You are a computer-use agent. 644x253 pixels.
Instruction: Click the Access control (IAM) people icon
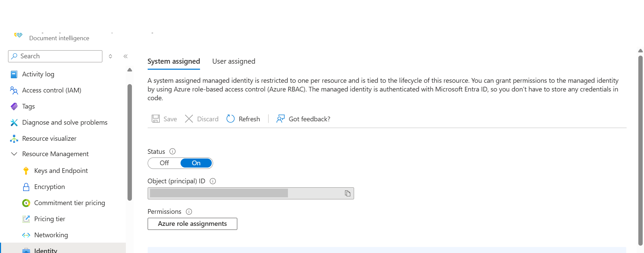[14, 90]
